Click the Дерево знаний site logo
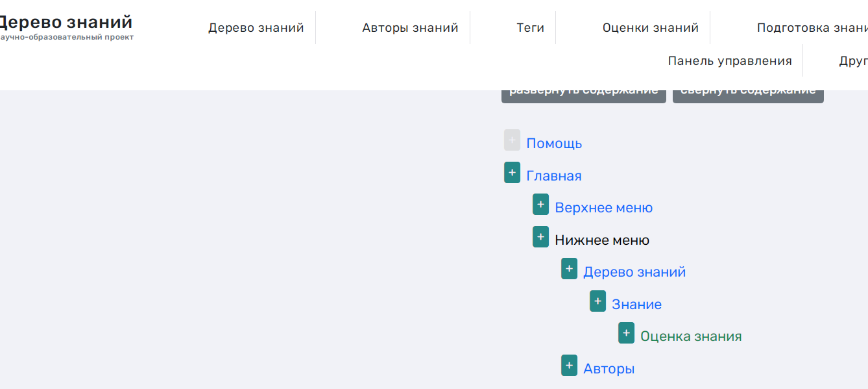Image resolution: width=868 pixels, height=389 pixels. point(65,21)
